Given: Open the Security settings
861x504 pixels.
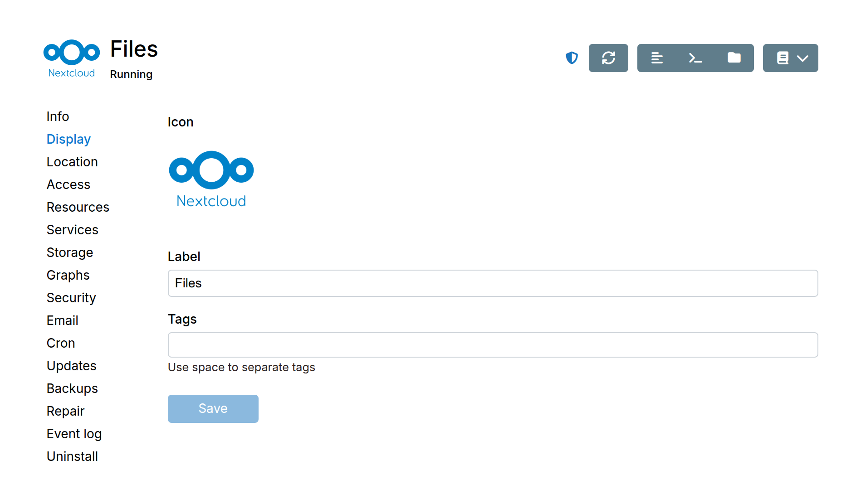Looking at the screenshot, I should click(71, 298).
